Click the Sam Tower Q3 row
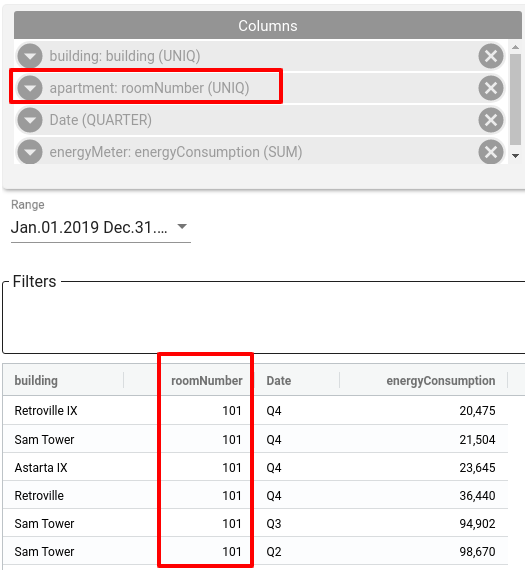 tap(255, 523)
